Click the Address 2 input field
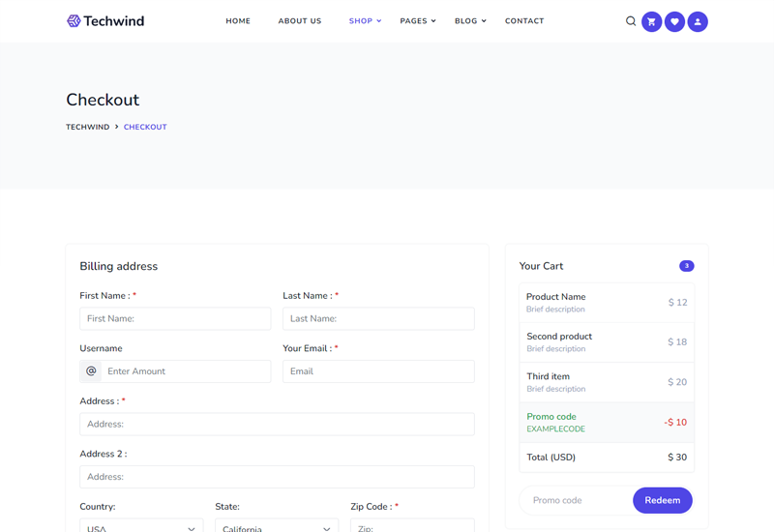Screen dimensions: 774x532 tap(277, 477)
